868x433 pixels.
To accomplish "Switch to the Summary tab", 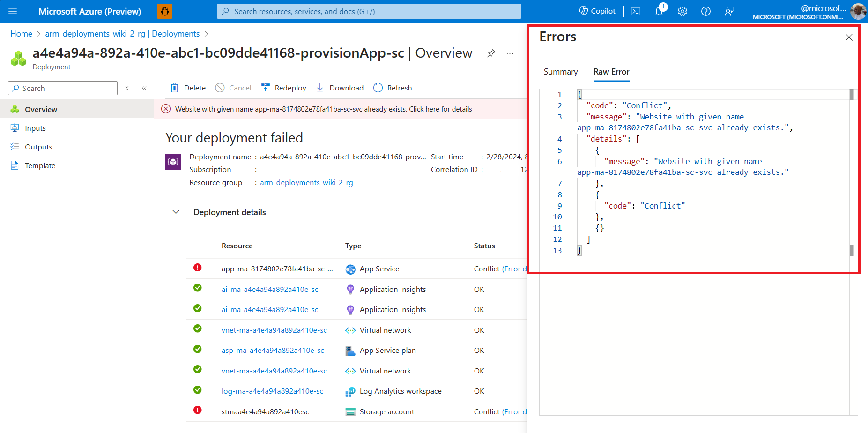I will tap(561, 72).
